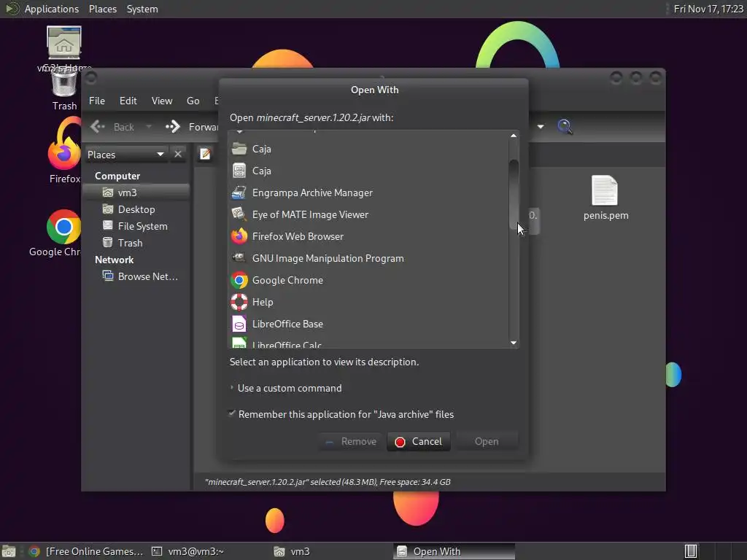This screenshot has height=560, width=747.
Task: Open the System menu in top panel
Action: tap(142, 9)
